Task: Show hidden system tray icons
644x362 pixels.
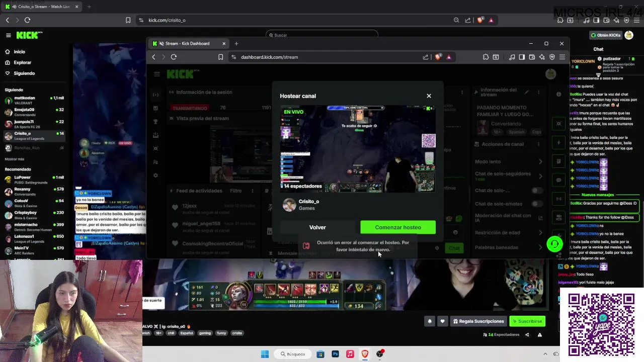Action: pos(545,354)
